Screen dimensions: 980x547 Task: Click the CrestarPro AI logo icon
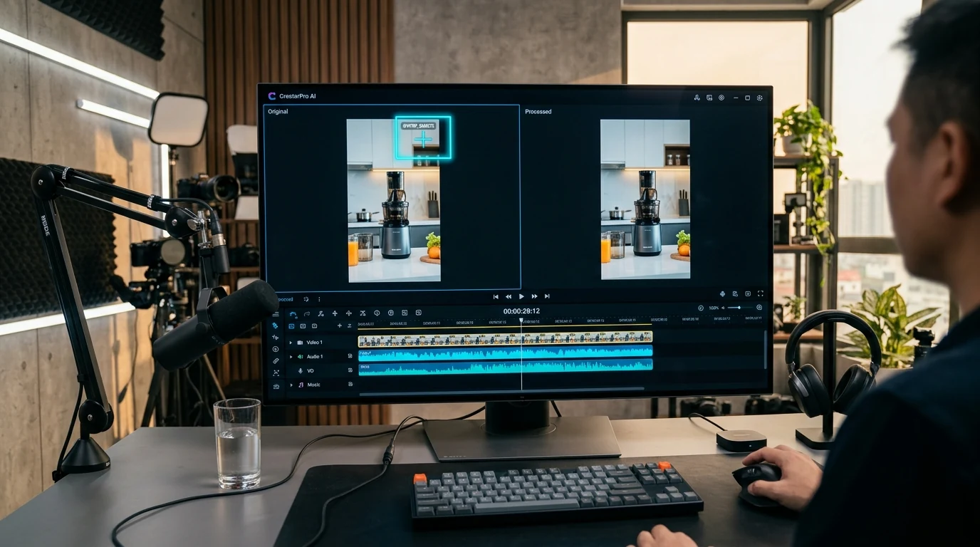point(271,96)
